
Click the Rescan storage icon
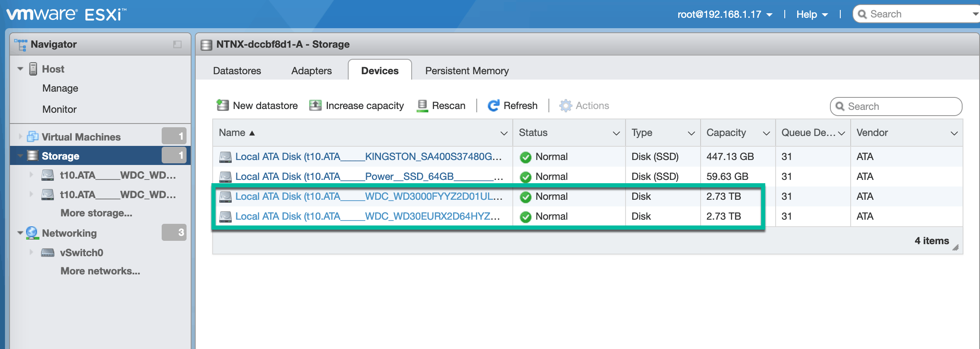pos(422,106)
